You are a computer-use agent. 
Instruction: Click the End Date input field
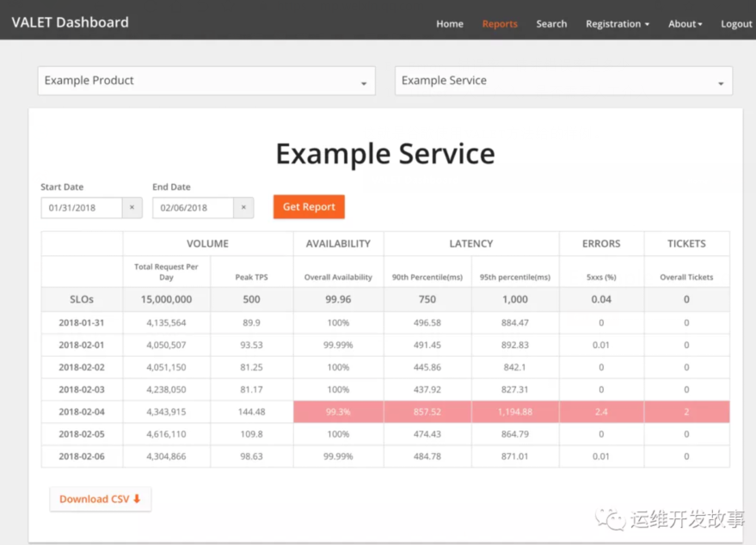point(192,208)
